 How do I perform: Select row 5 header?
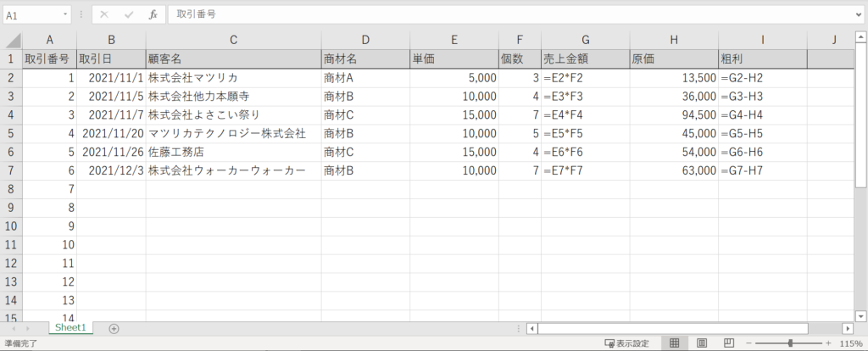click(11, 133)
